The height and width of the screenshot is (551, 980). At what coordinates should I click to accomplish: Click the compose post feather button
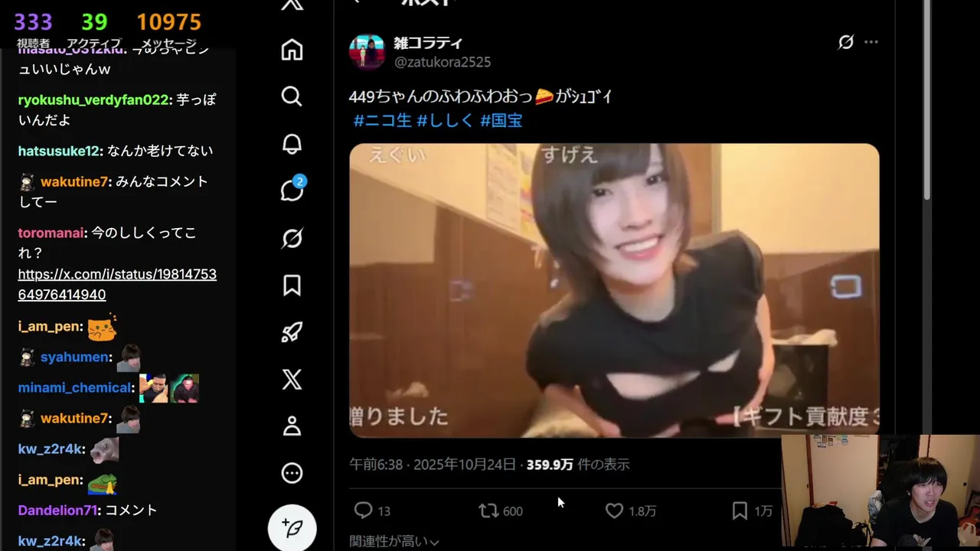292,528
